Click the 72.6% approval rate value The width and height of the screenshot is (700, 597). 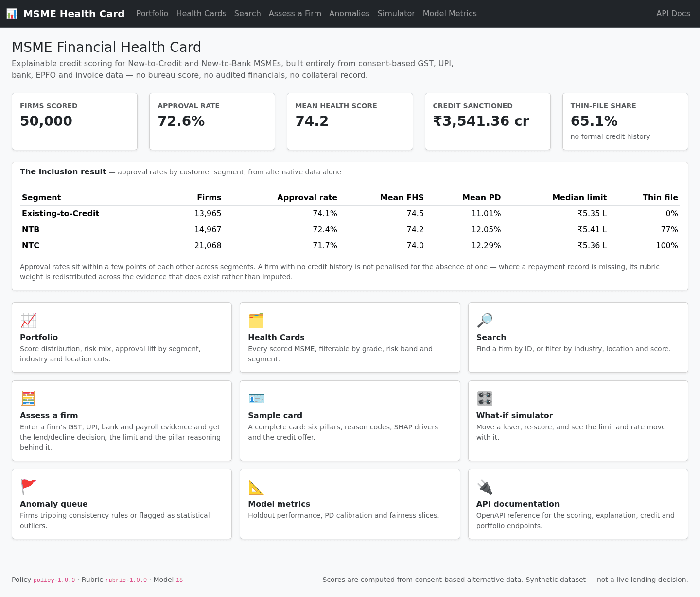[181, 121]
